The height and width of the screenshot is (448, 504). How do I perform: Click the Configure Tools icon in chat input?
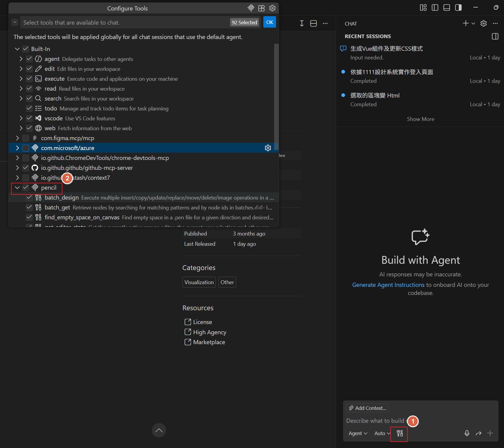pos(400,433)
